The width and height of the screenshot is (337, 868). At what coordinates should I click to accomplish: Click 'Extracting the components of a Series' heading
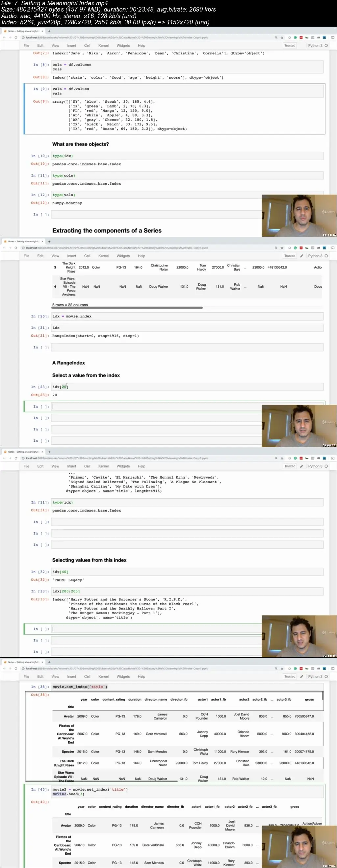(107, 230)
